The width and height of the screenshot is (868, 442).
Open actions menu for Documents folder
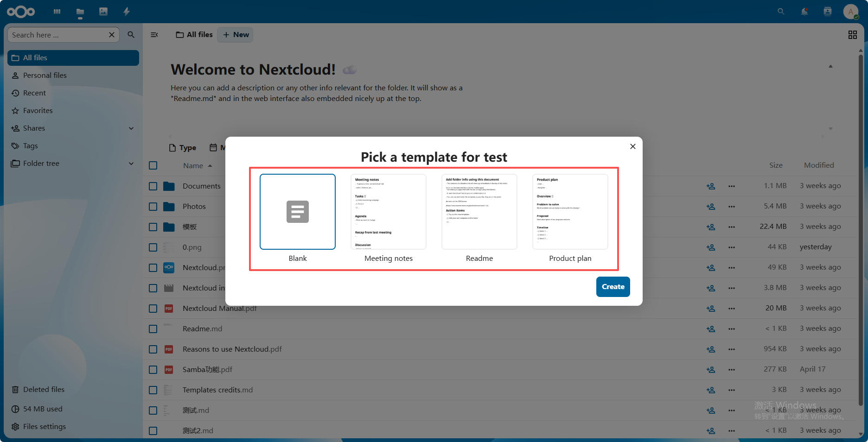tap(732, 186)
